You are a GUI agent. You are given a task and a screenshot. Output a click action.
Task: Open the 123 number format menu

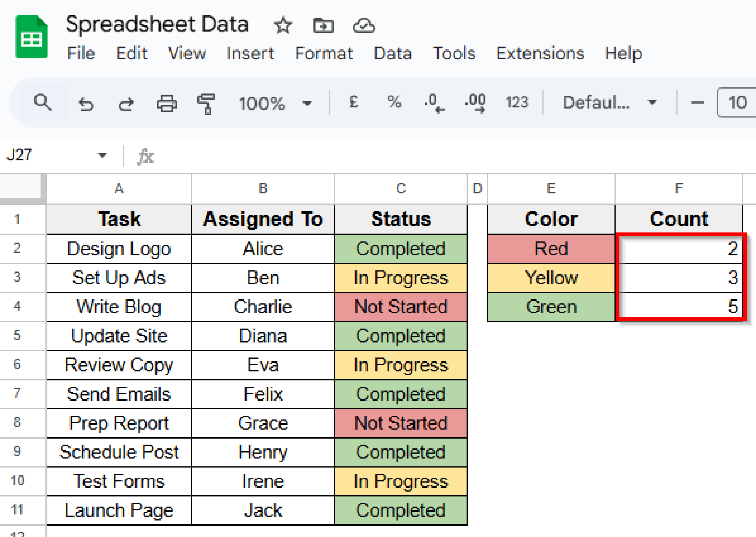pos(516,103)
